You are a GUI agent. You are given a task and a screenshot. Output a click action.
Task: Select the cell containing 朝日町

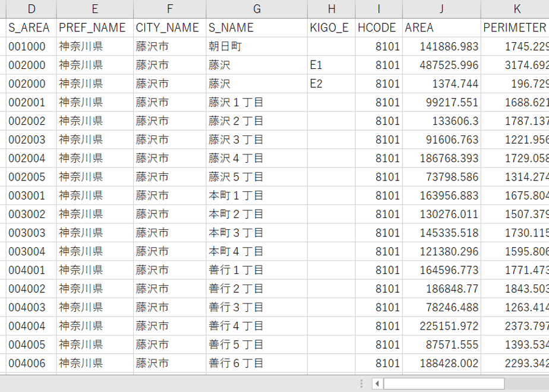click(x=257, y=46)
